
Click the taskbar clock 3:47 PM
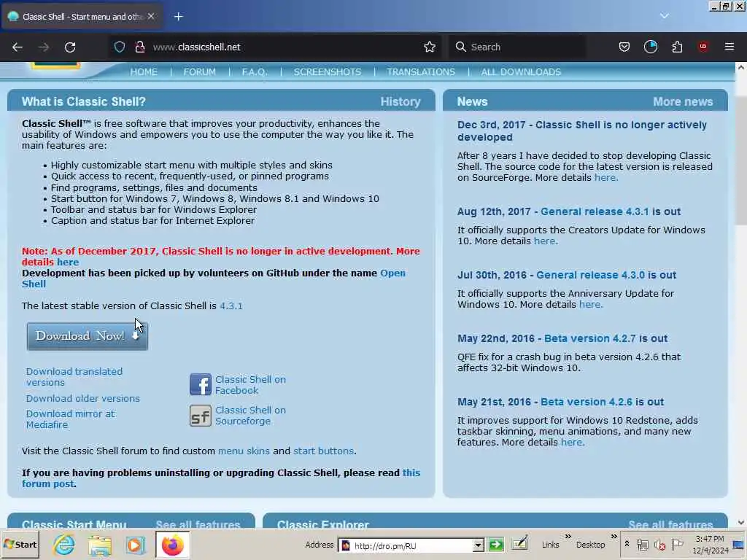pos(710,539)
